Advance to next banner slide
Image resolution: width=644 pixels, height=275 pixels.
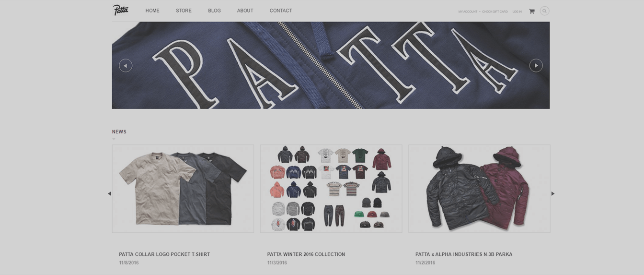(x=536, y=66)
